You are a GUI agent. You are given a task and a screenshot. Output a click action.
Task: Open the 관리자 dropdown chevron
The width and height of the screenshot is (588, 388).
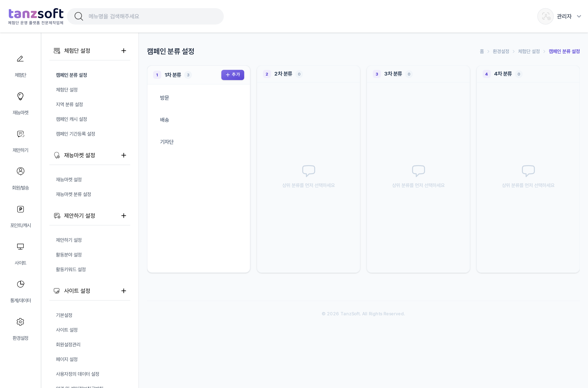coord(579,16)
